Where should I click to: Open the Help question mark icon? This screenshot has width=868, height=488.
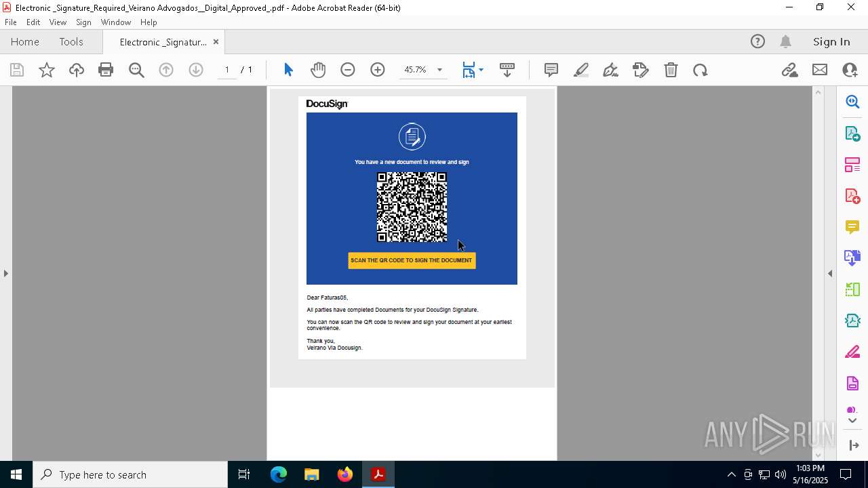pyautogui.click(x=757, y=41)
